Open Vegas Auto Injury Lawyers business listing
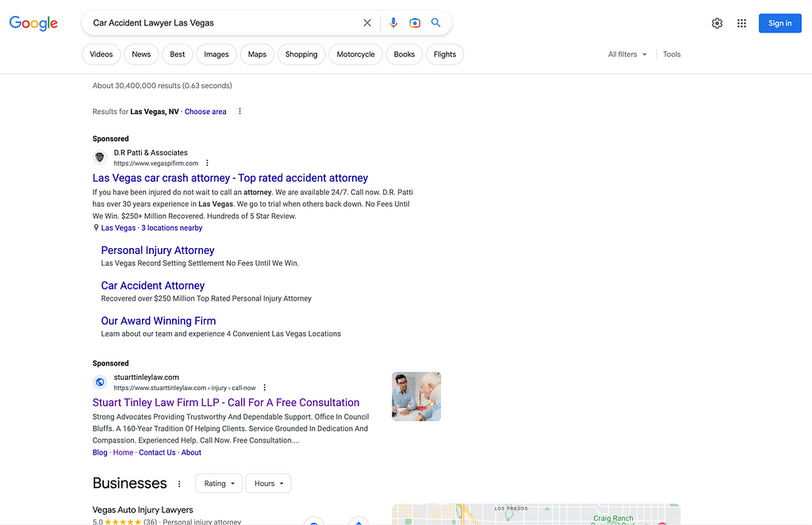Viewport: 812px width, 525px height. [x=143, y=510]
